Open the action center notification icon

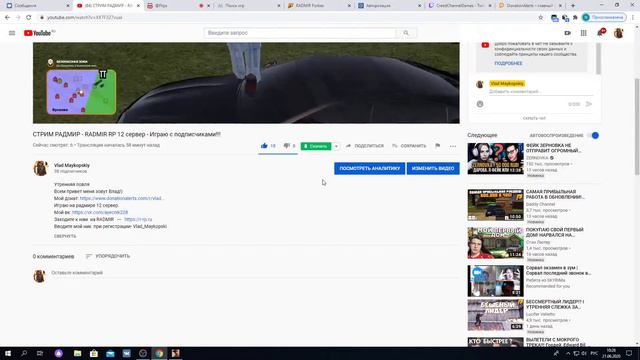[x=629, y=353]
